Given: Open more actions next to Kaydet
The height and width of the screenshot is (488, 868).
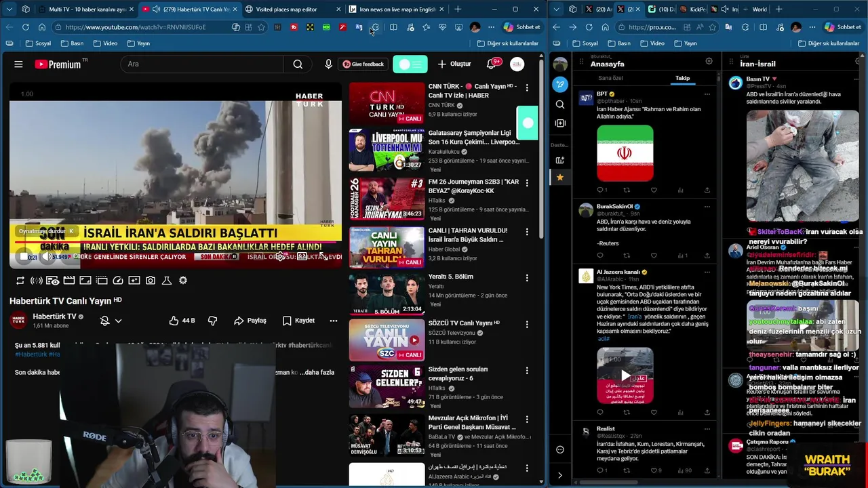Looking at the screenshot, I should (x=334, y=321).
